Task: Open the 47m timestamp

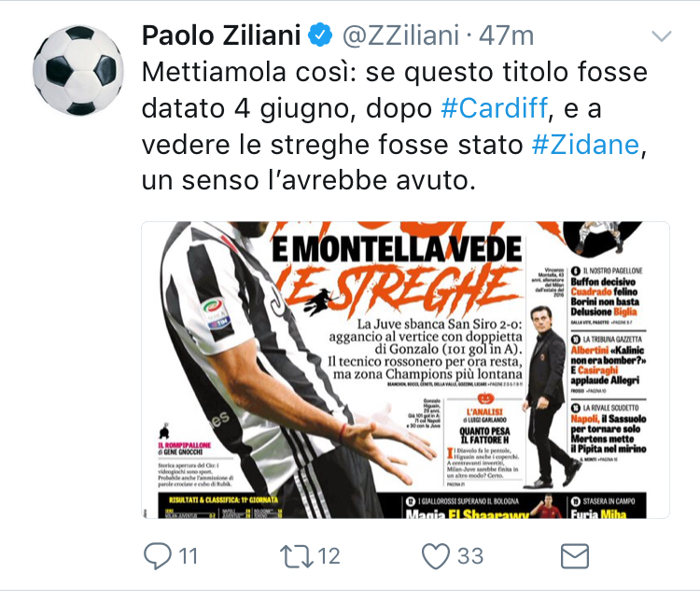Action: tap(506, 35)
